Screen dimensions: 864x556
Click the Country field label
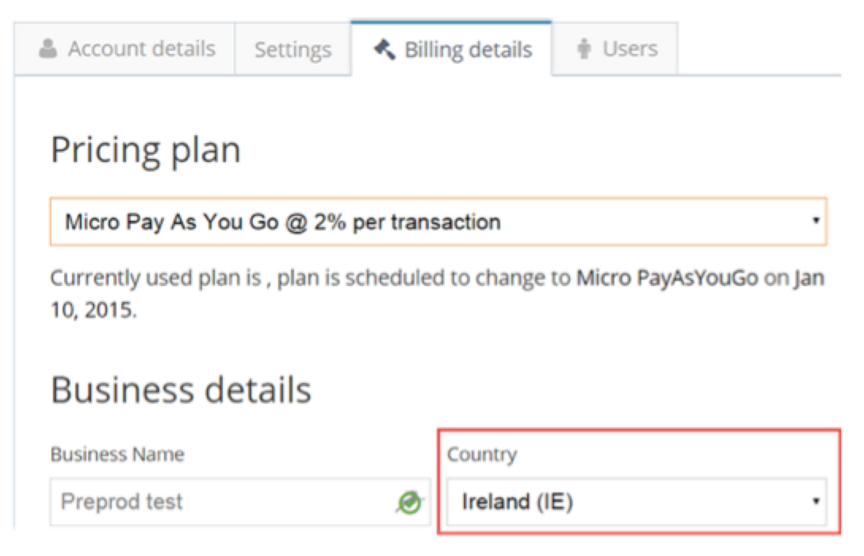[x=482, y=455]
